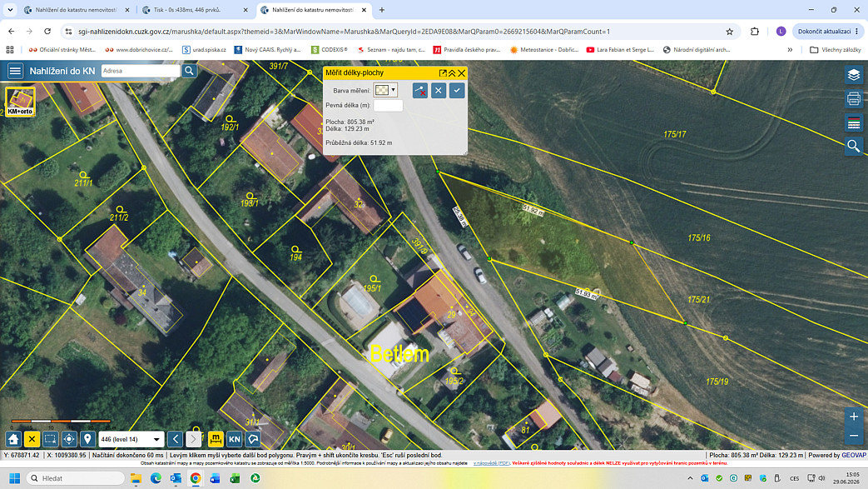
Task: Select the map pin marker tool
Action: click(x=87, y=439)
